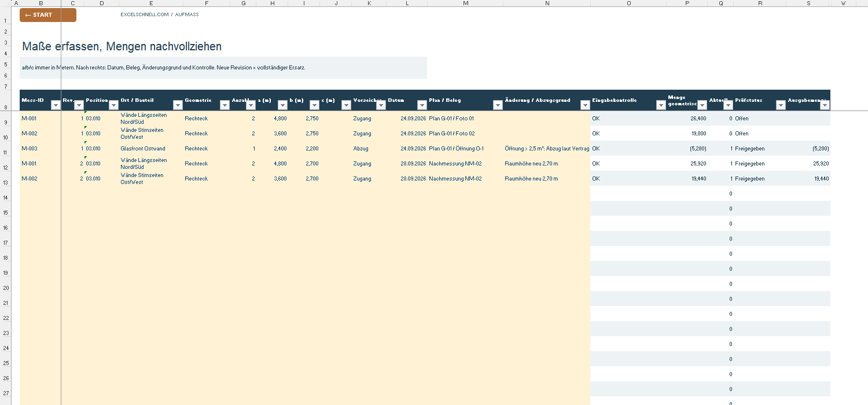Select the 'Nachmessung NM-02' cell in row 12
Screen dimensions: 868x405
(465, 164)
